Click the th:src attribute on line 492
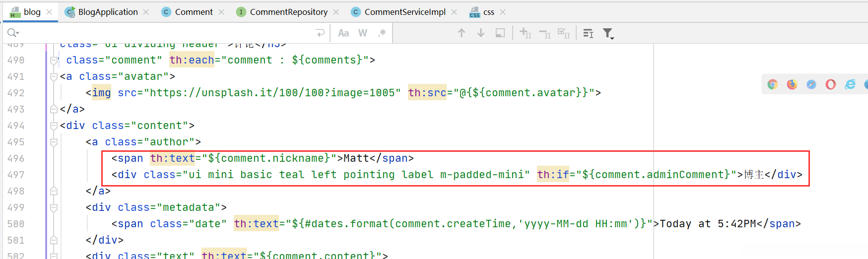 pos(427,93)
